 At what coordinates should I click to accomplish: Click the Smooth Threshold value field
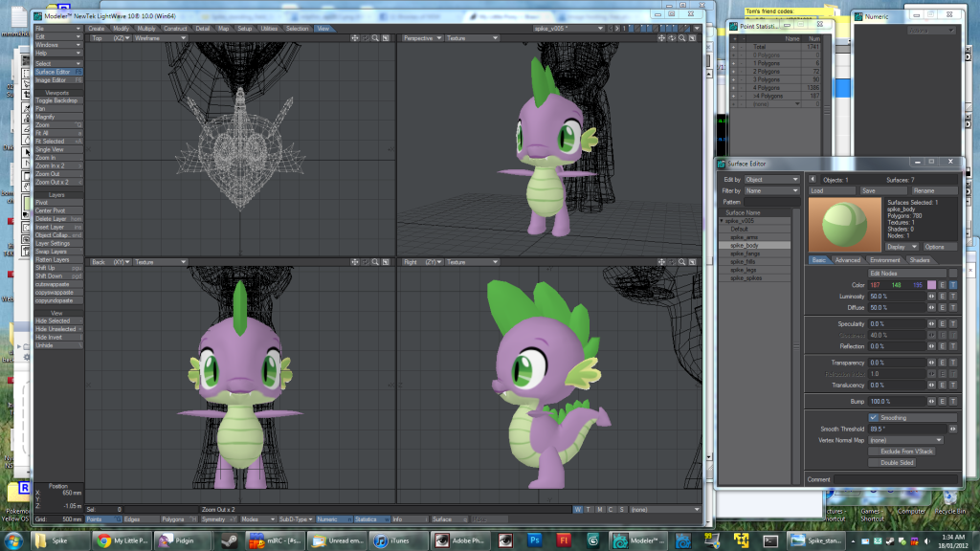(x=907, y=430)
